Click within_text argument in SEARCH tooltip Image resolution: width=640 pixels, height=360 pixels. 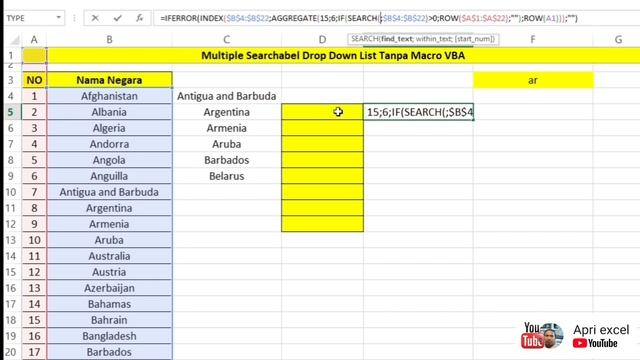(x=433, y=39)
